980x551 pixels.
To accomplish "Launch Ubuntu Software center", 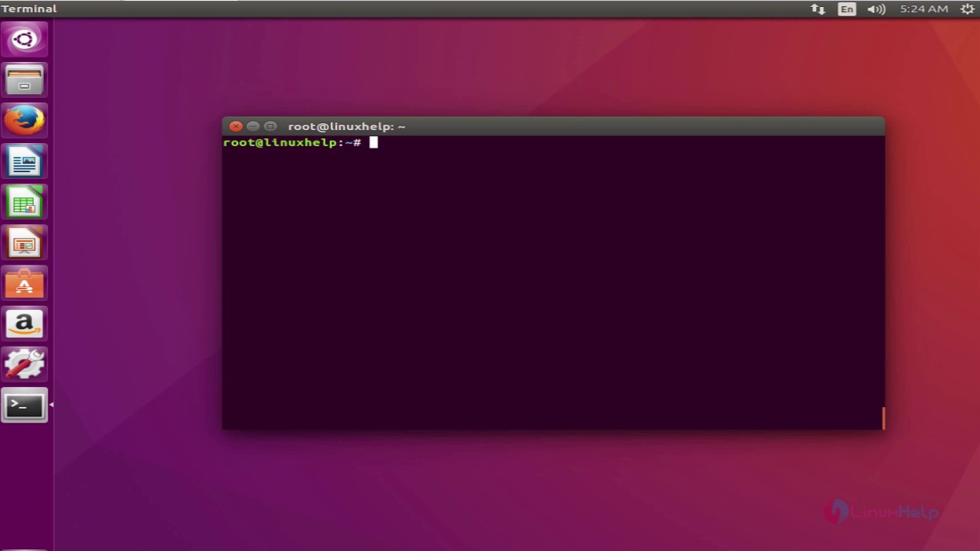I will click(24, 283).
